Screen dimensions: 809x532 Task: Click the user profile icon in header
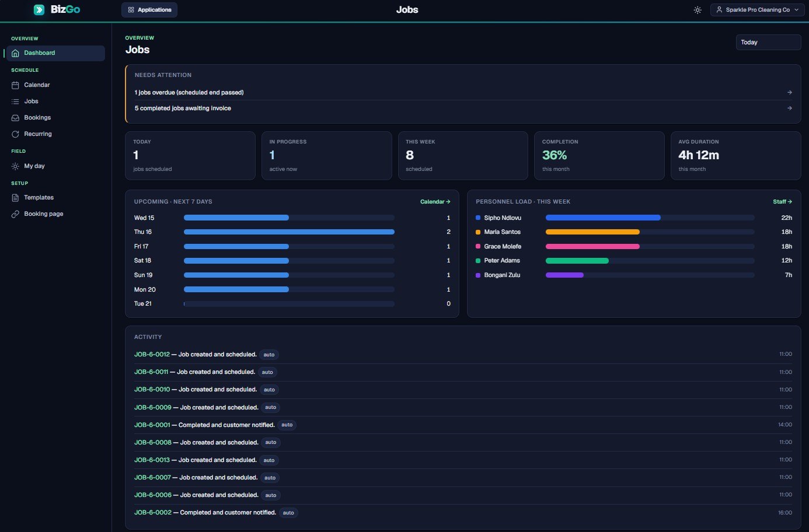[719, 10]
